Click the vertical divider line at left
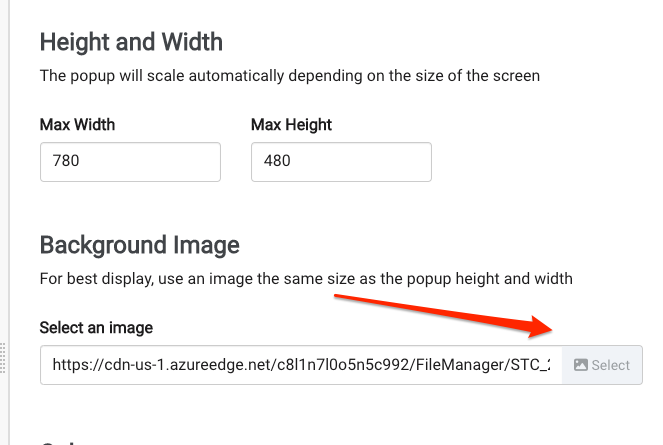Viewport: 663px width, 445px height. [9, 222]
